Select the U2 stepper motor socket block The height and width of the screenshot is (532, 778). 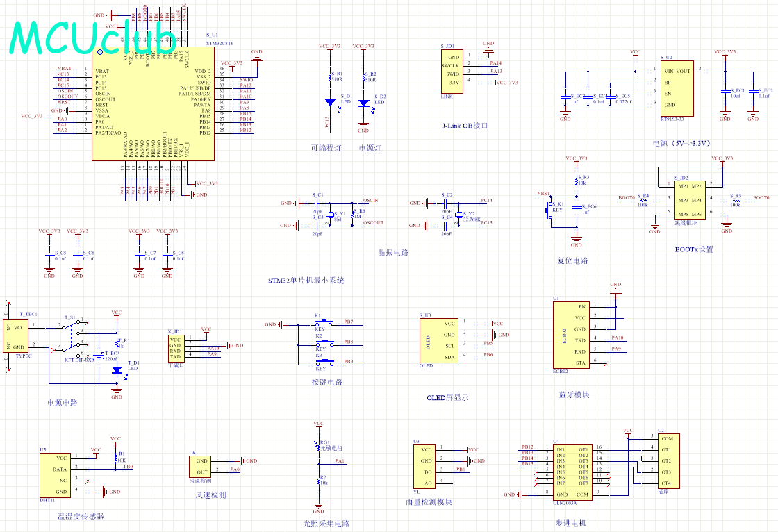click(x=668, y=461)
